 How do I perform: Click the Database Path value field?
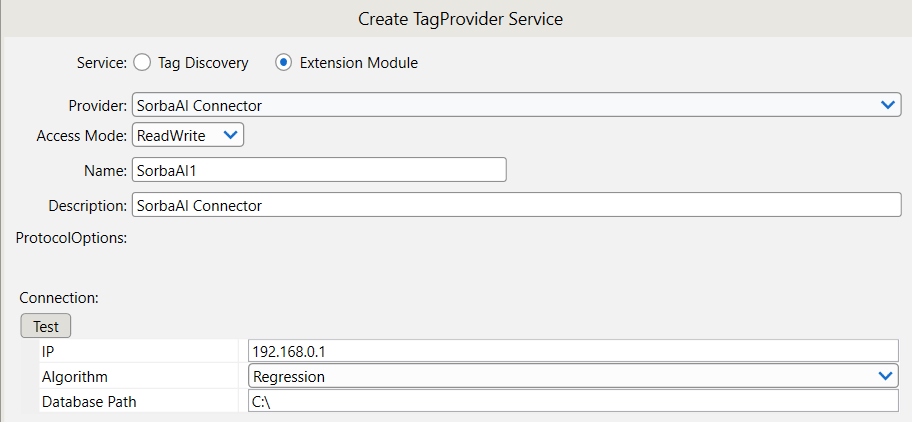(x=574, y=401)
